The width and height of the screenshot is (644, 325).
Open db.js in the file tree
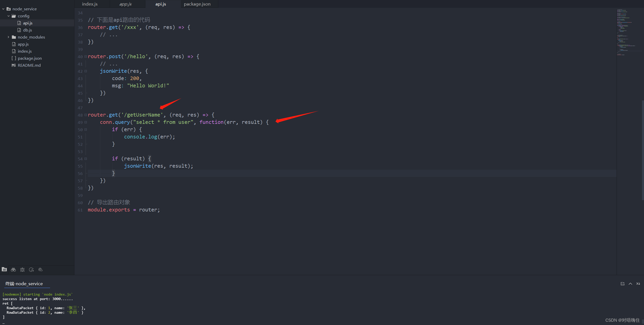(x=27, y=30)
